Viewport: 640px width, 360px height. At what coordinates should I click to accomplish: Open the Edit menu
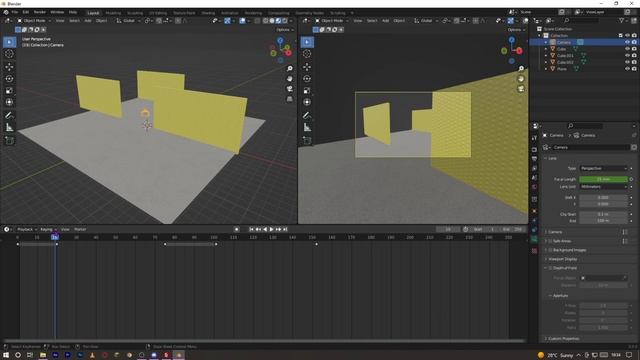pos(26,12)
